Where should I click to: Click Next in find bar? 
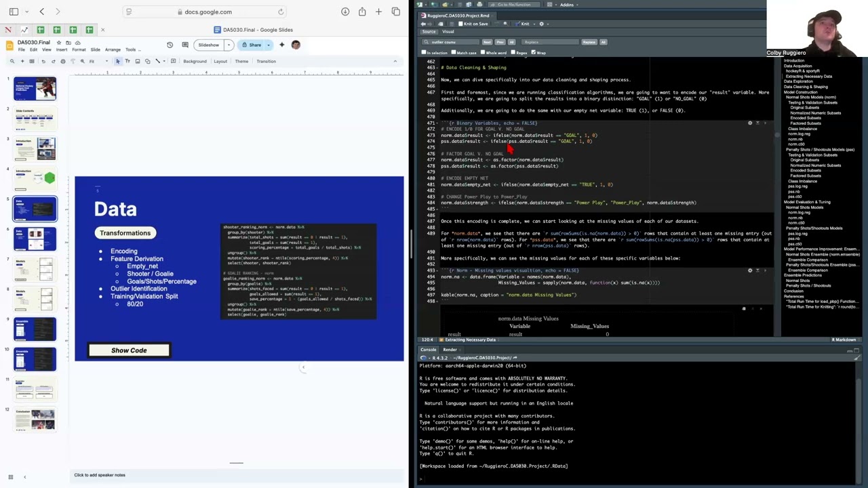(487, 42)
